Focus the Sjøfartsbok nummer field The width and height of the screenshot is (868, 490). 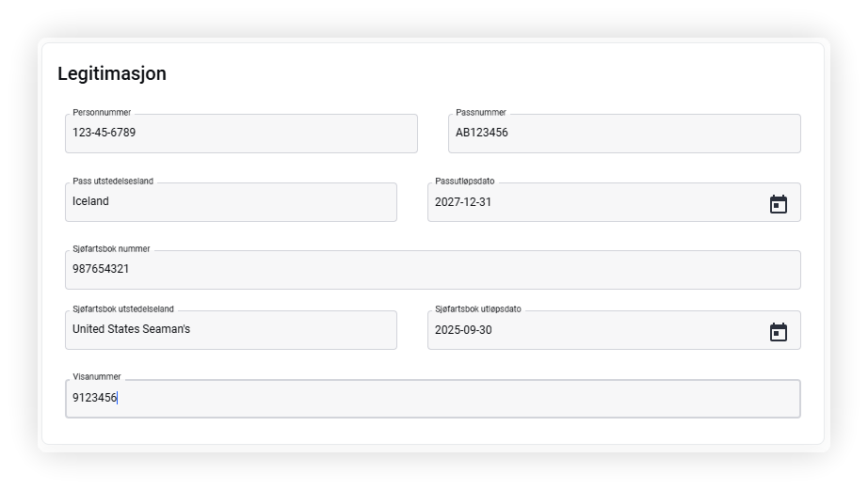[x=433, y=270]
